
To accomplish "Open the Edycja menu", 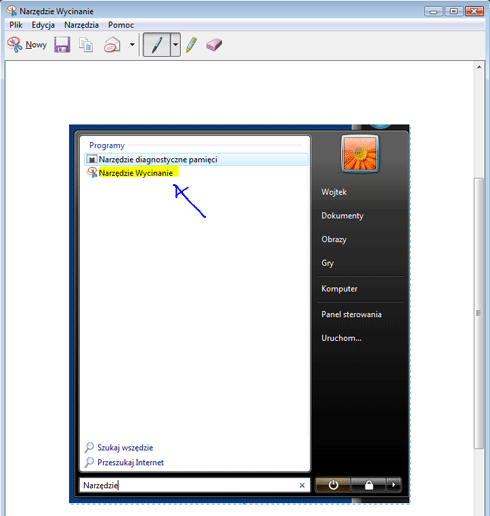I will pyautogui.click(x=43, y=25).
